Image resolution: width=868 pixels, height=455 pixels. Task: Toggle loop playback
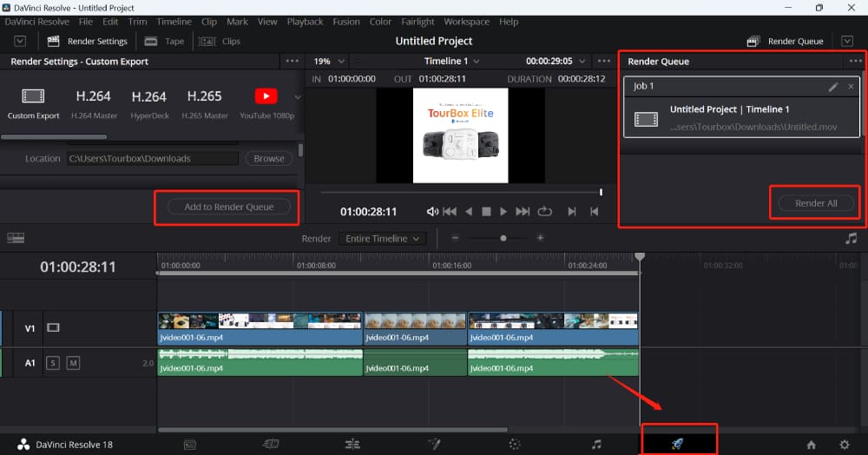[545, 212]
